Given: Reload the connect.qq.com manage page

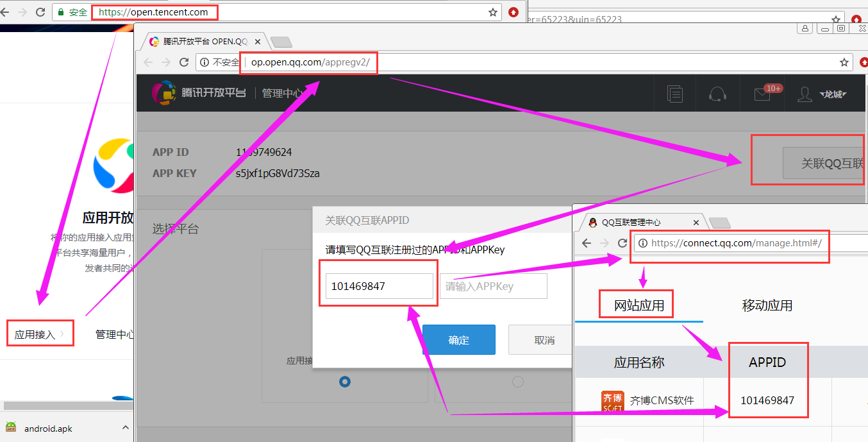Looking at the screenshot, I should pos(622,243).
